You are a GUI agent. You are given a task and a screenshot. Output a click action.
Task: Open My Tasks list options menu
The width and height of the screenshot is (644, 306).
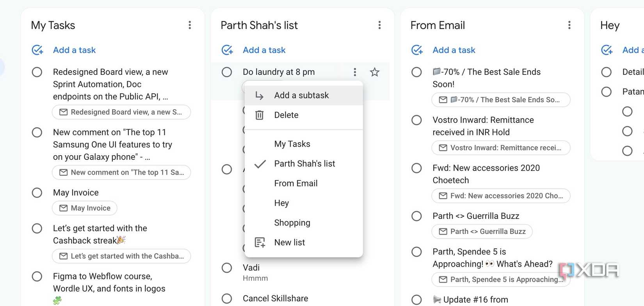tap(190, 25)
